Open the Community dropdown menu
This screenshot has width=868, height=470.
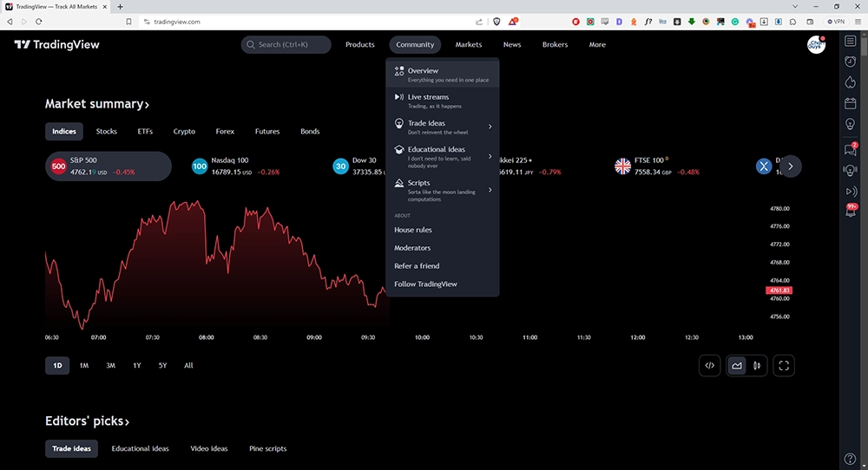[415, 45]
